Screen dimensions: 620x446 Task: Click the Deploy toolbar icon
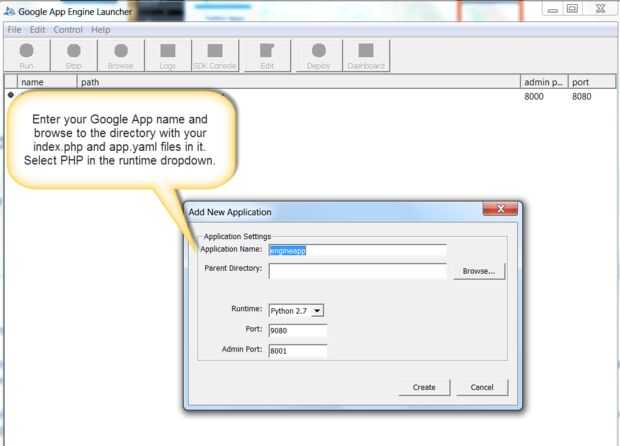click(319, 55)
